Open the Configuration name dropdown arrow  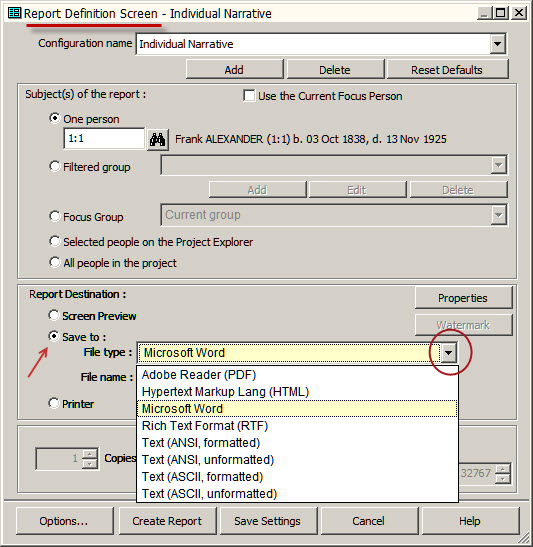[x=497, y=44]
